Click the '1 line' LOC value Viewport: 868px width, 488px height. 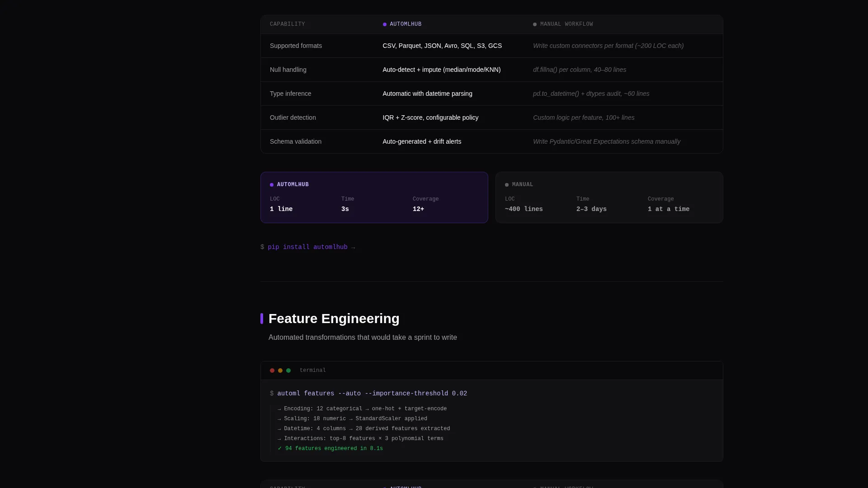pos(281,209)
